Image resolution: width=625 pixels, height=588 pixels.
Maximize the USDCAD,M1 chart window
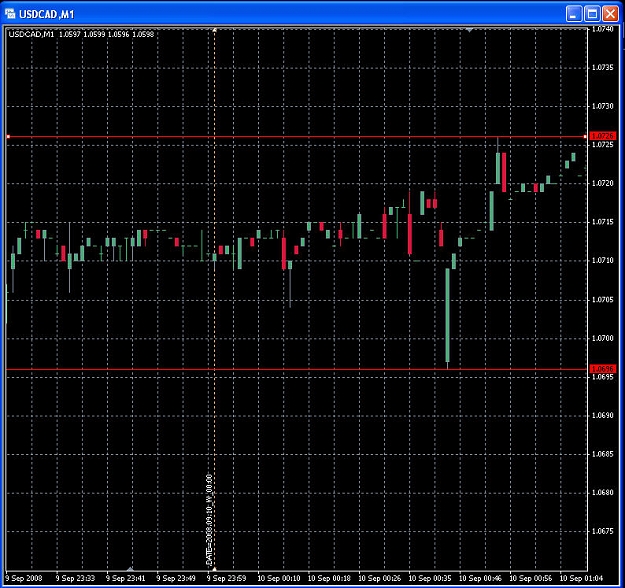592,14
